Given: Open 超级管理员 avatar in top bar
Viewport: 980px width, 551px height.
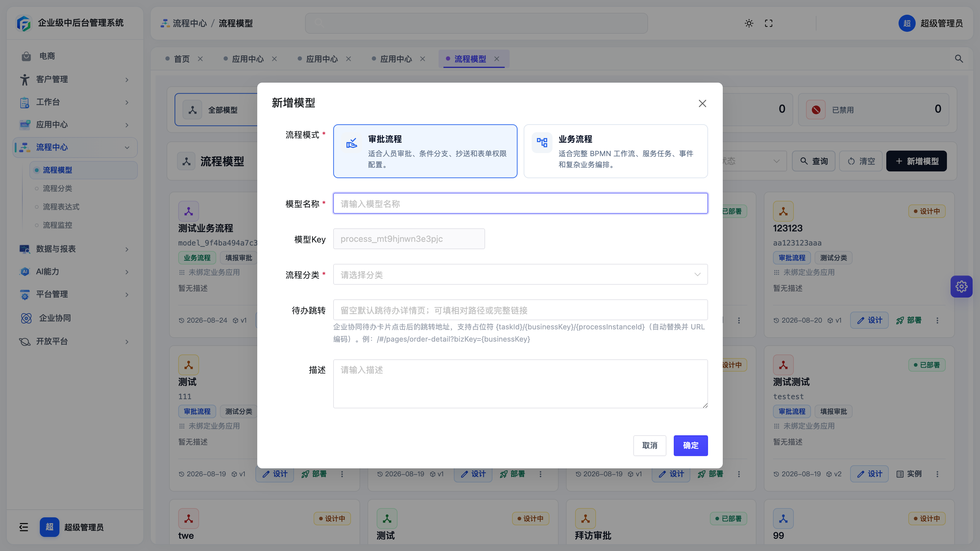Looking at the screenshot, I should pyautogui.click(x=907, y=23).
